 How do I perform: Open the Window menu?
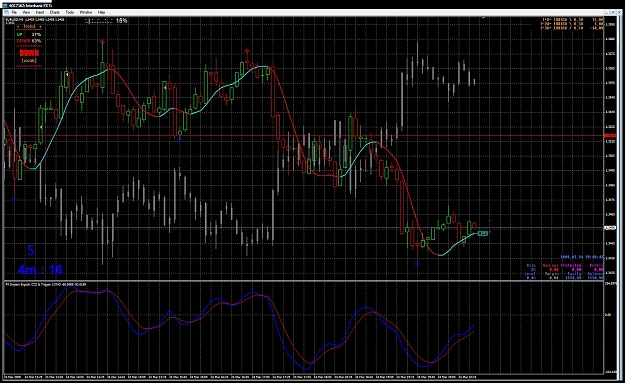coord(86,12)
